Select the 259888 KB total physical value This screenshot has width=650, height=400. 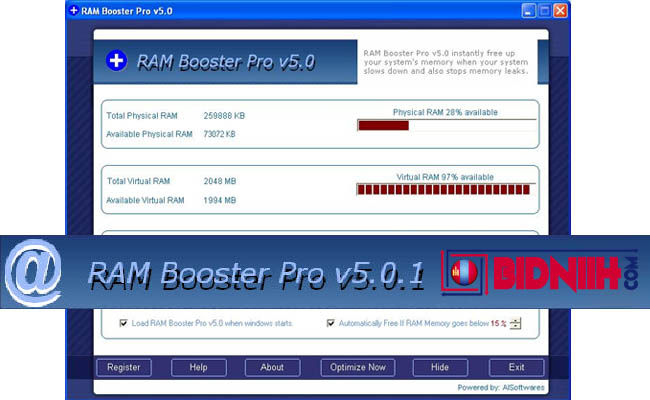coord(224,116)
